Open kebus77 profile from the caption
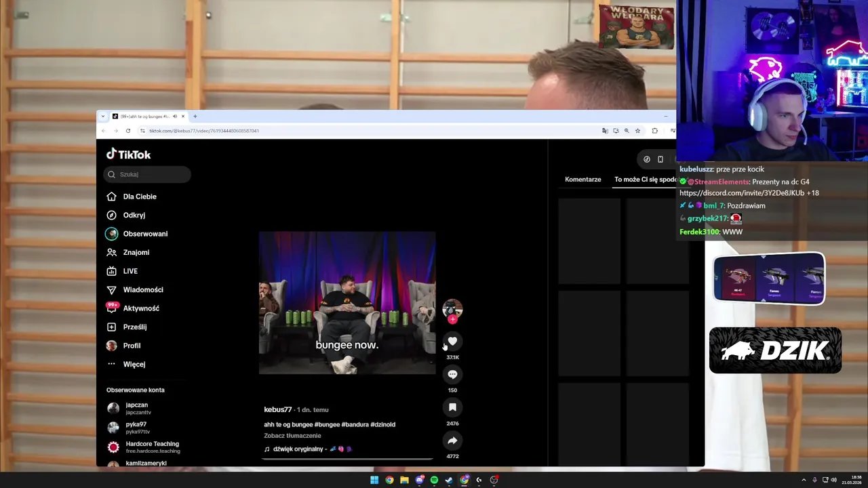 (x=278, y=410)
